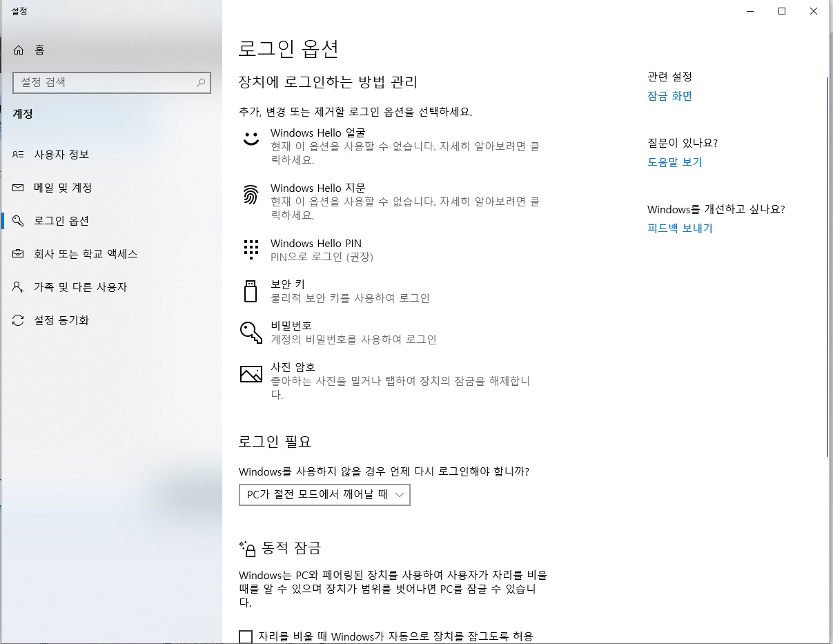This screenshot has width=833, height=644.
Task: Click the 동적 잠금 lock icon
Action: click(x=248, y=549)
